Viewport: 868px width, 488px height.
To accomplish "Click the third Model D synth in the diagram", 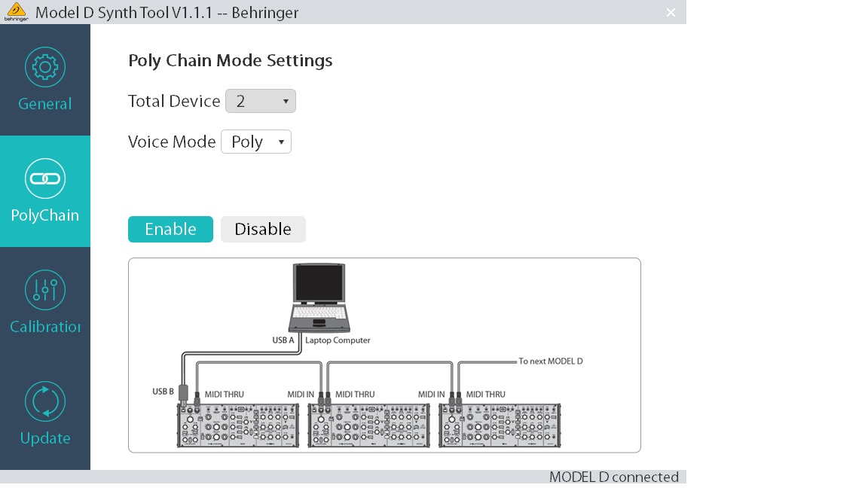I will click(499, 425).
